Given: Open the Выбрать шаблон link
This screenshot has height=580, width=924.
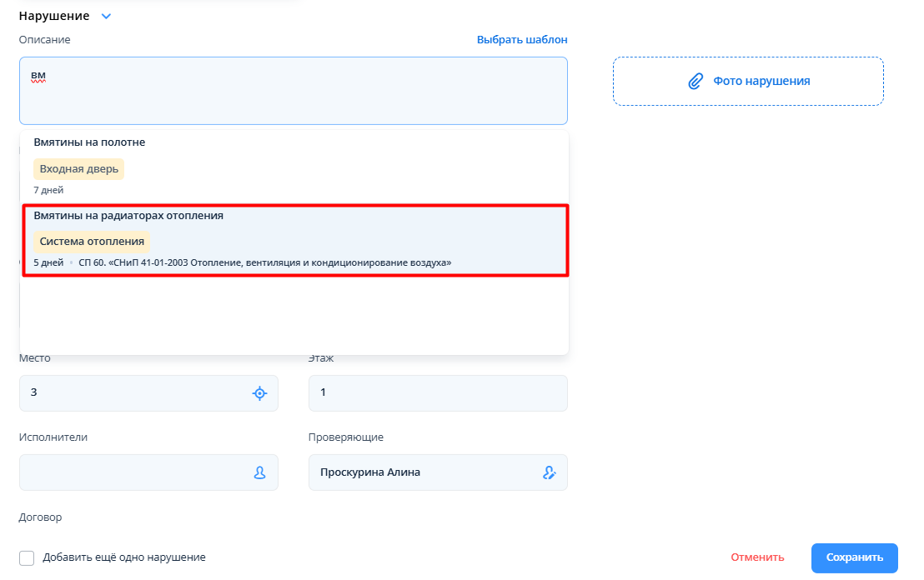Looking at the screenshot, I should click(x=522, y=39).
